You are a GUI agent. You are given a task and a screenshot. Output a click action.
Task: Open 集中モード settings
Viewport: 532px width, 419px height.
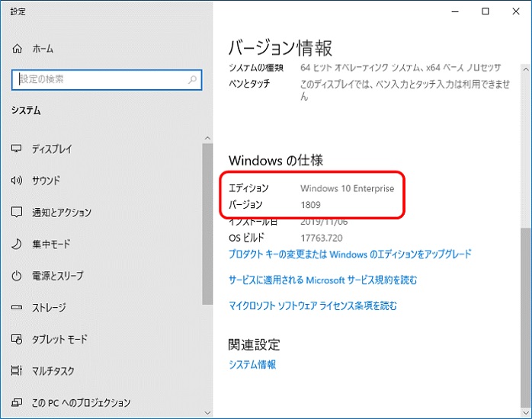51,244
